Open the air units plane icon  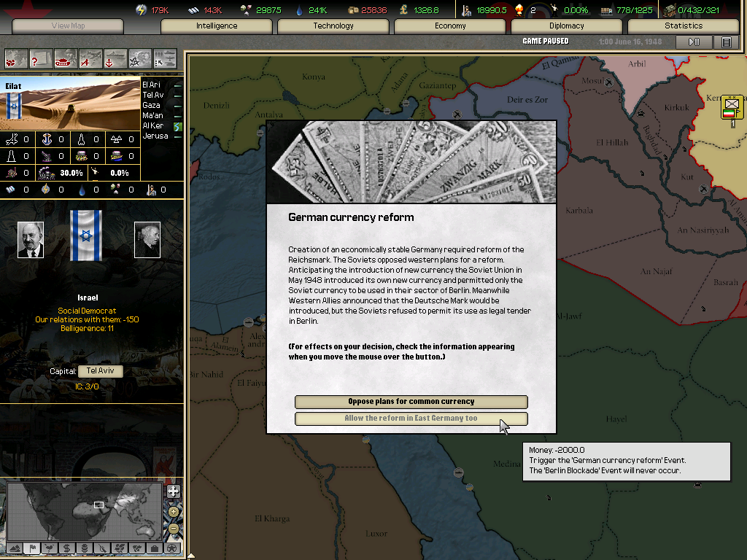90,58
